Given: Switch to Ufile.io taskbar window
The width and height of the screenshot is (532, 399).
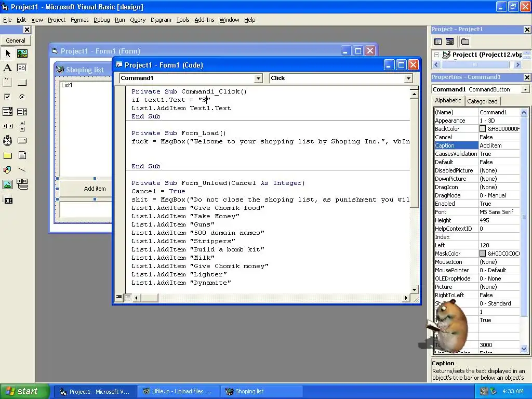Looking at the screenshot, I should 179,391.
